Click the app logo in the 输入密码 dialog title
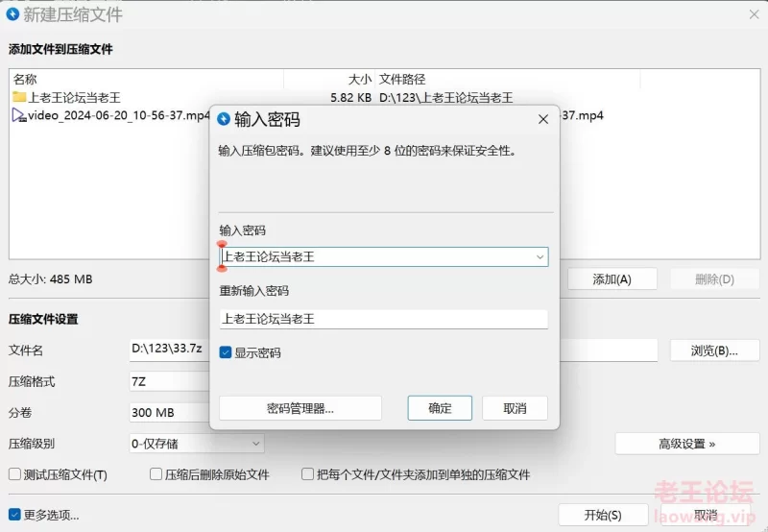Screen dimensions: 768x532 coord(224,119)
